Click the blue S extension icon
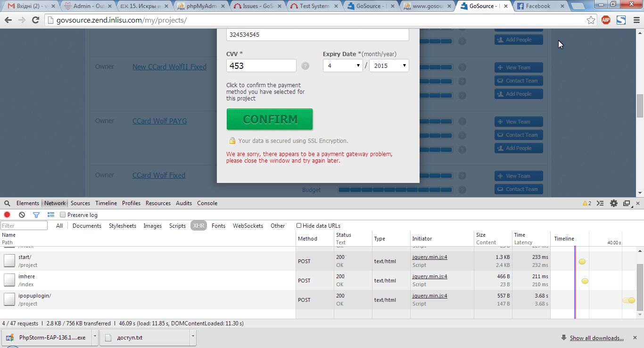Image resolution: width=644 pixels, height=348 pixels. pos(621,20)
